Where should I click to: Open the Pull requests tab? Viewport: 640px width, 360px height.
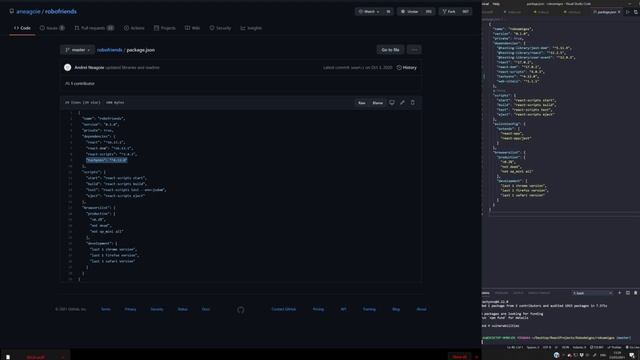pyautogui.click(x=94, y=28)
